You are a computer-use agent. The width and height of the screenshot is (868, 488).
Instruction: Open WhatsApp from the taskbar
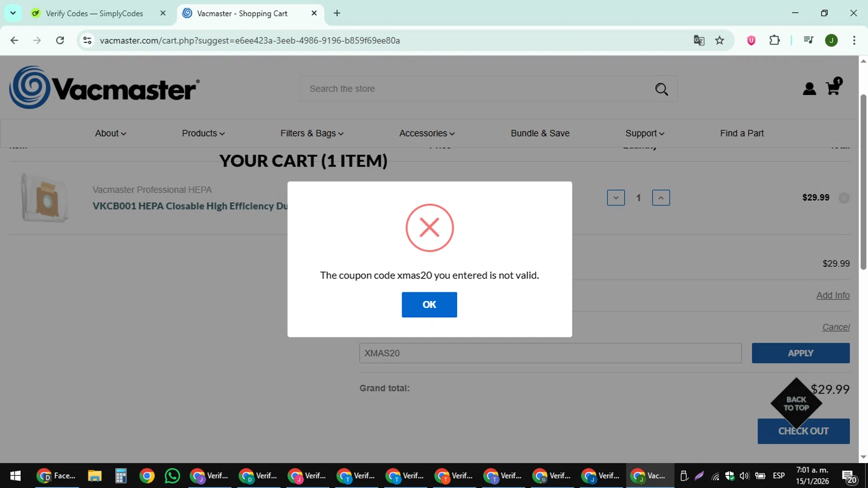coord(172,476)
